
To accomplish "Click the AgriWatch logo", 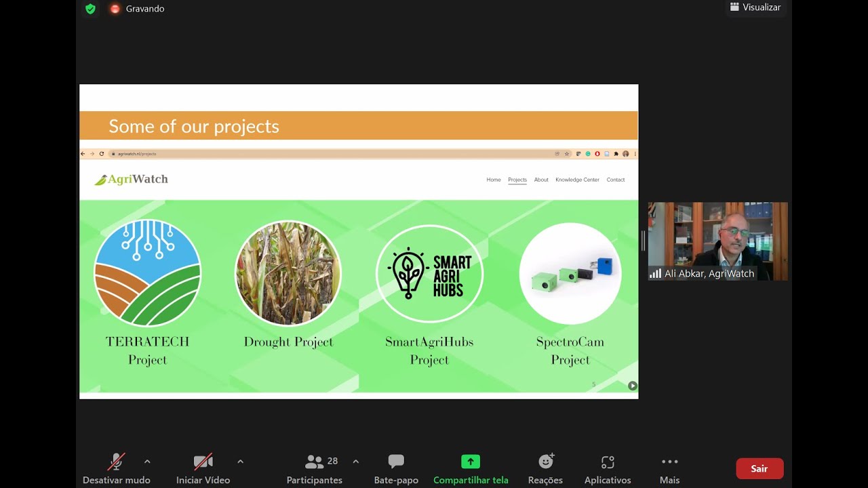I will click(x=131, y=180).
